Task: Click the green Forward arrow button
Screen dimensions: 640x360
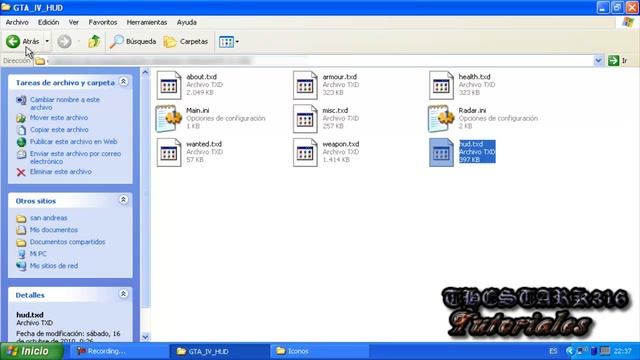Action: pos(64,41)
